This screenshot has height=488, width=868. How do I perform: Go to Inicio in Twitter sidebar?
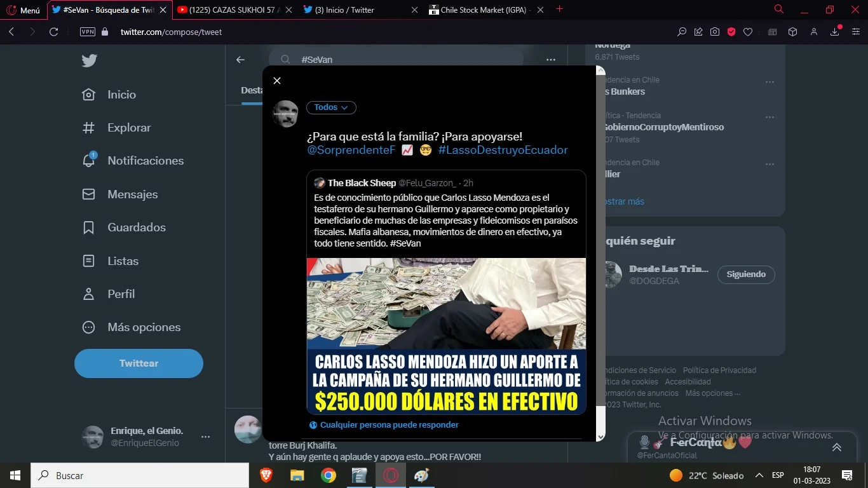point(109,95)
